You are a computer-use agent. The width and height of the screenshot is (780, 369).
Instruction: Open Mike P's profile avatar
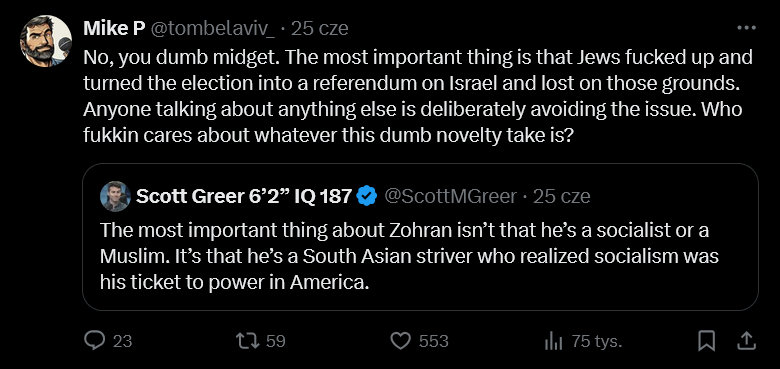click(46, 41)
